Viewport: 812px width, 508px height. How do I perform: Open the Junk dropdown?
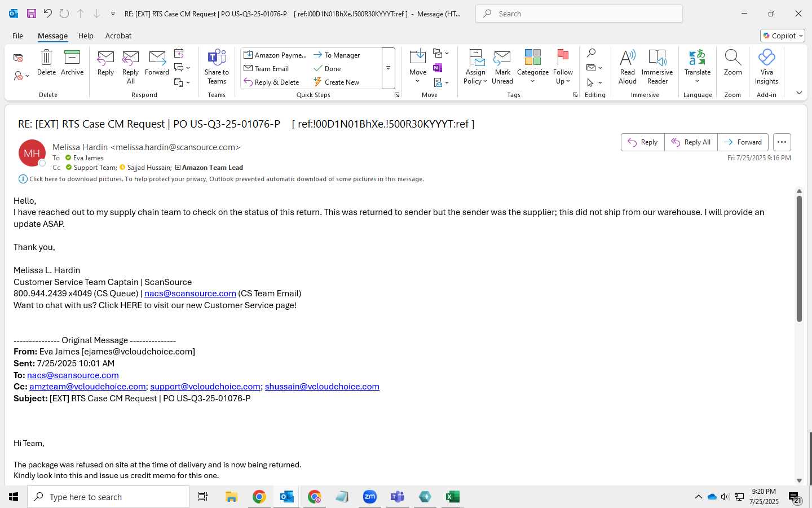21,76
